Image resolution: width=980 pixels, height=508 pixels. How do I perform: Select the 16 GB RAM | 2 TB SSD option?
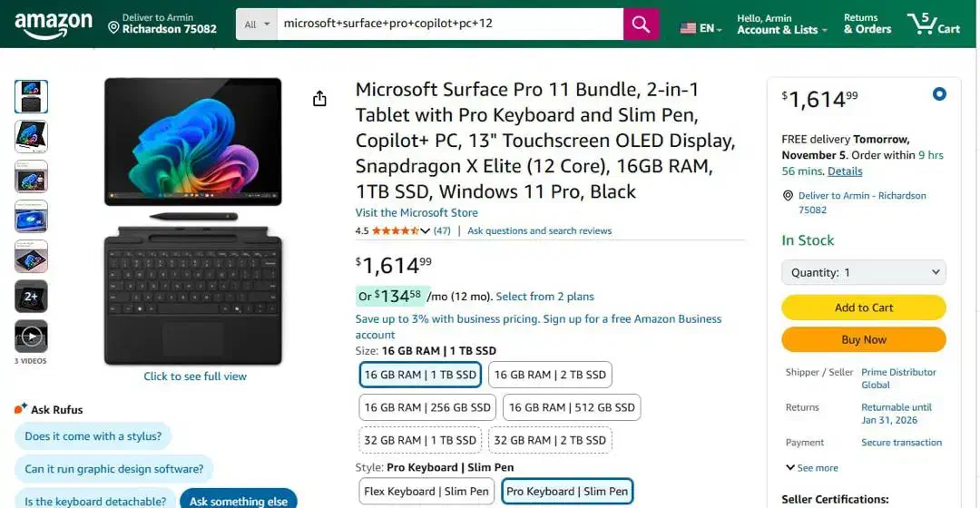pos(551,375)
